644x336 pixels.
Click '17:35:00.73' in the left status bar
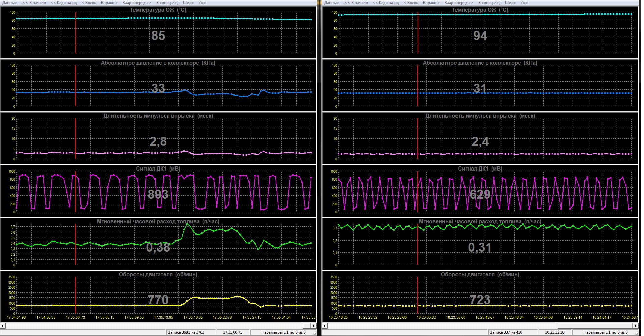point(233,332)
